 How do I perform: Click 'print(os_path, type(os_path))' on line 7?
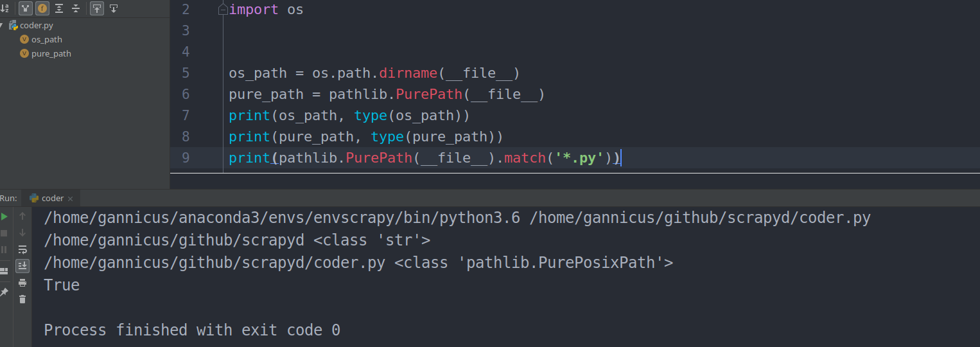(349, 116)
